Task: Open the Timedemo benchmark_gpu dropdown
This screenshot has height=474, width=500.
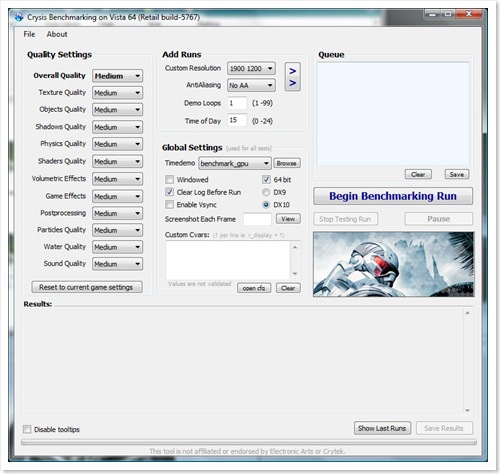Action: coord(235,163)
